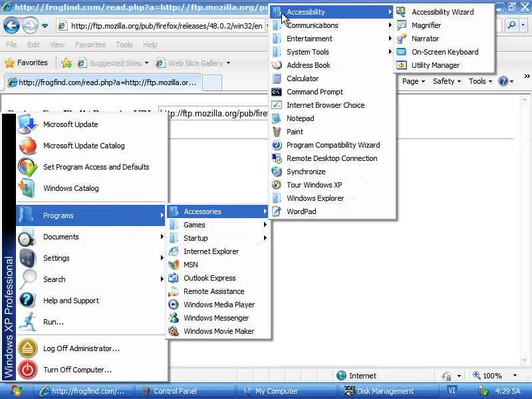Start Narrator from Accessibility submenu

point(444,39)
